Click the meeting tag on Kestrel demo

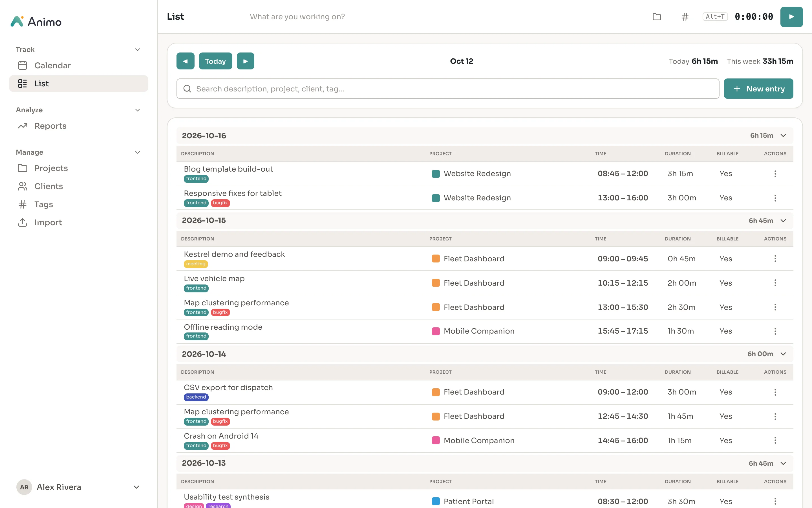pos(196,264)
